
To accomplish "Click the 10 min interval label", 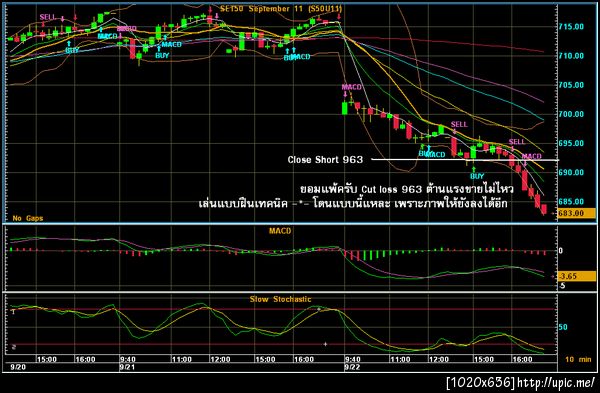I will (578, 359).
